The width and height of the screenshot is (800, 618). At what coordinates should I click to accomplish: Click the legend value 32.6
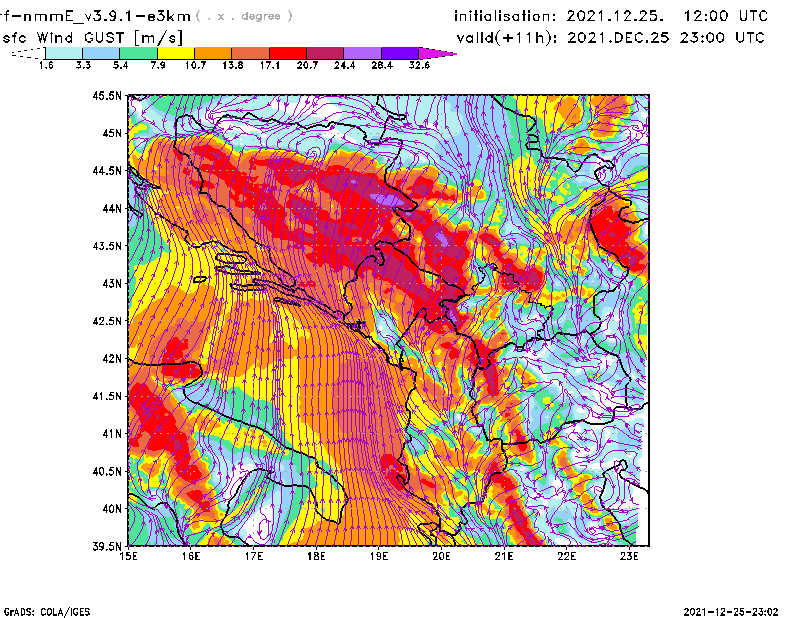419,65
